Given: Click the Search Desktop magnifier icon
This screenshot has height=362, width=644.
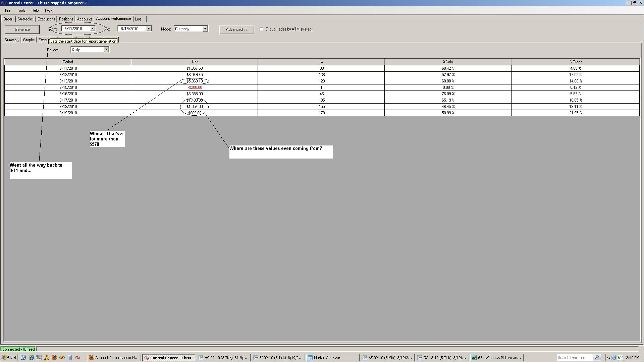Looking at the screenshot, I should 597,358.
